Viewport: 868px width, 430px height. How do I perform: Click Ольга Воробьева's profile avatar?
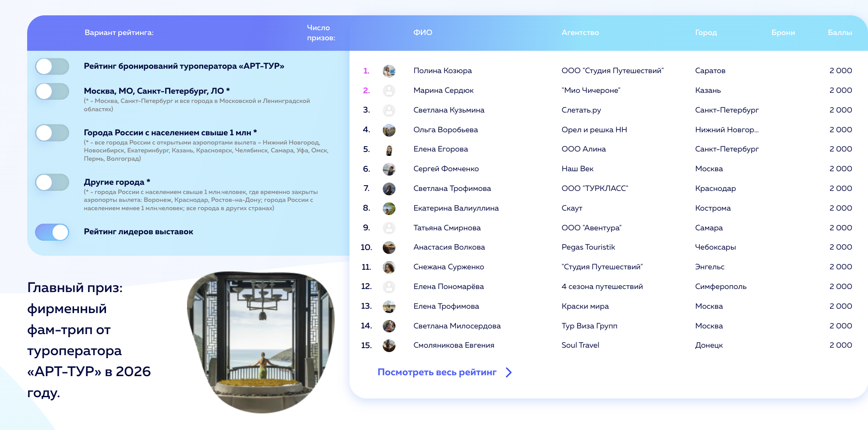[389, 130]
